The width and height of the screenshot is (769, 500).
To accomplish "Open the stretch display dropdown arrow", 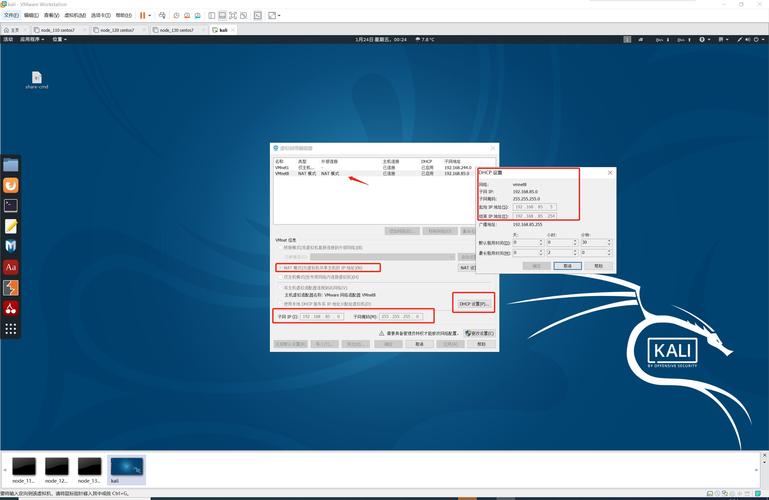I will coord(279,16).
